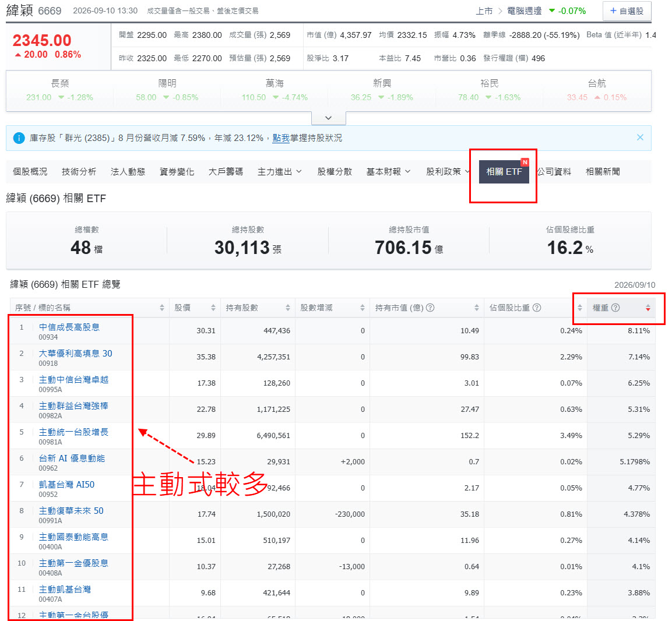Click the blue info icon in notification banner
672x621 pixels.
point(19,138)
